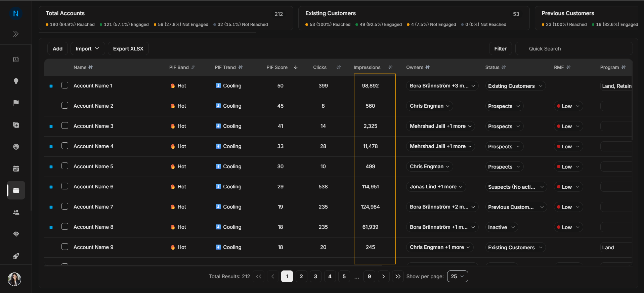The height and width of the screenshot is (293, 644).
Task: Go to next page arrow
Action: click(x=383, y=277)
